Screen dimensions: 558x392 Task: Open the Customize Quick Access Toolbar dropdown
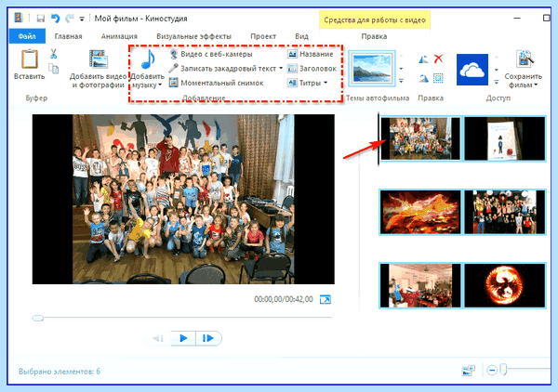pos(82,19)
